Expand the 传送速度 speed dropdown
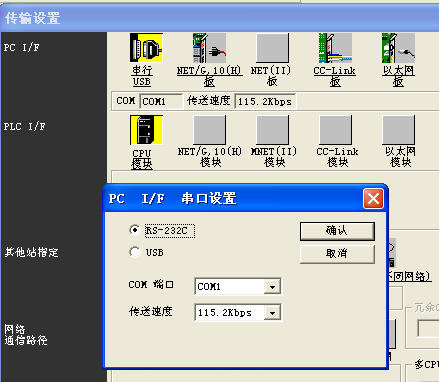 (272, 313)
